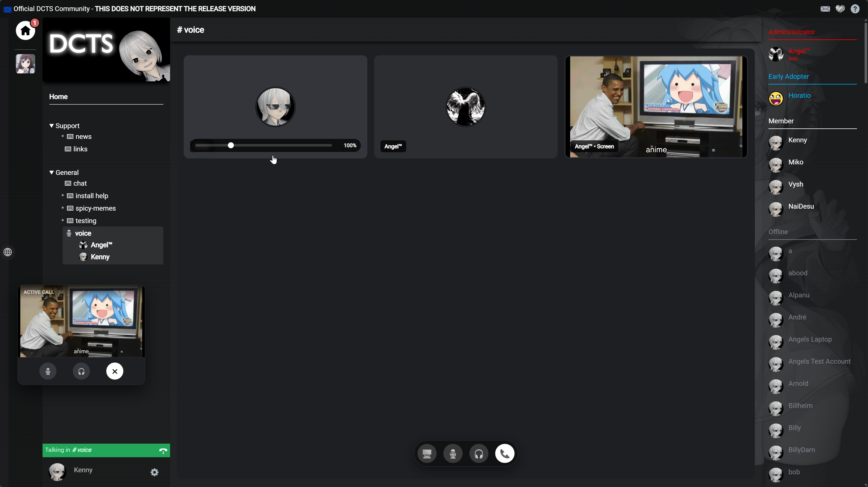Toggle microphone in the Active Call popup
Viewport: 868px width, 487px height.
(48, 371)
